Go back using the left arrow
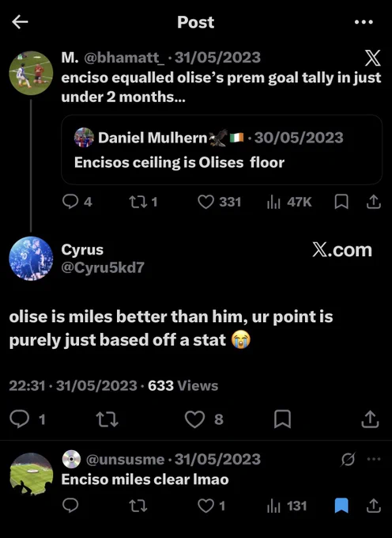Image resolution: width=392 pixels, height=538 pixels. coord(20,22)
